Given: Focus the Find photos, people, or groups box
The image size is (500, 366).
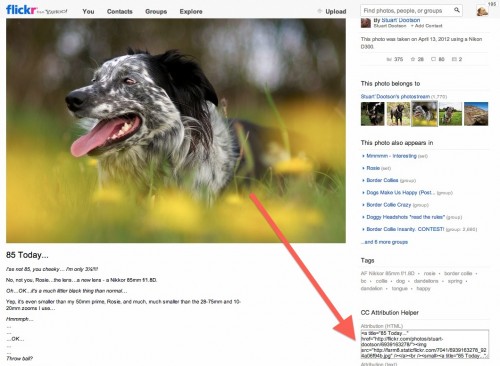Looking at the screenshot, I should (407, 11).
